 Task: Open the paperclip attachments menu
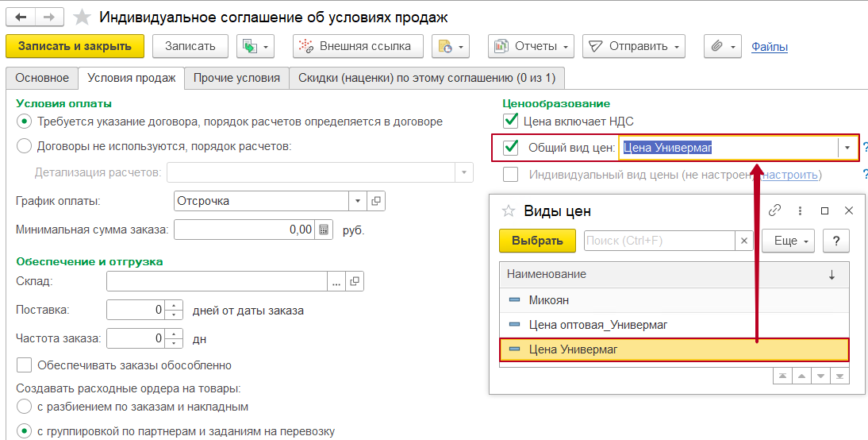[722, 46]
